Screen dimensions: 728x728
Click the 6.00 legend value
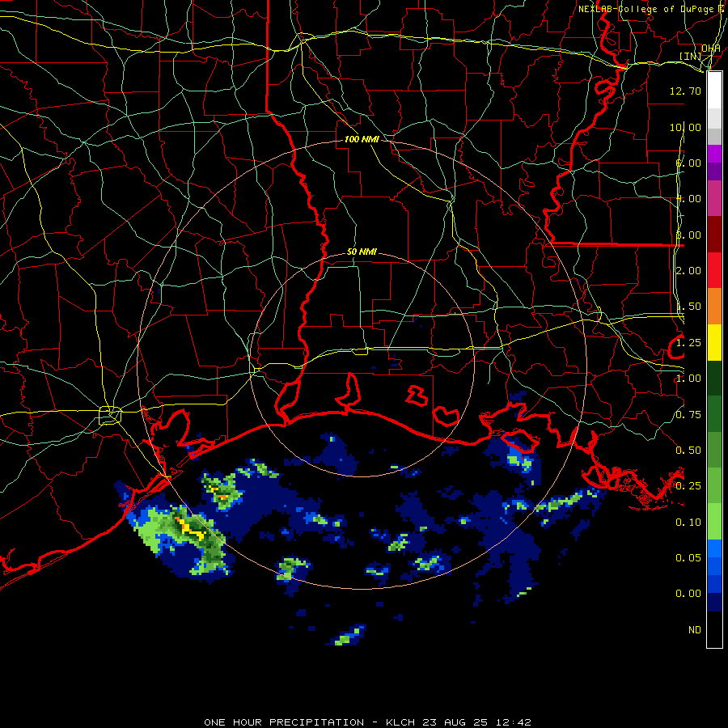(x=688, y=163)
